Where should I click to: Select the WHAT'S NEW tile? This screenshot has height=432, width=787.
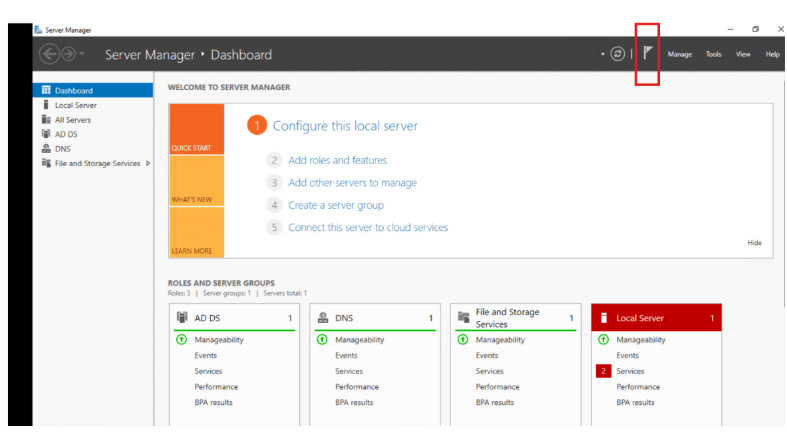point(197,181)
